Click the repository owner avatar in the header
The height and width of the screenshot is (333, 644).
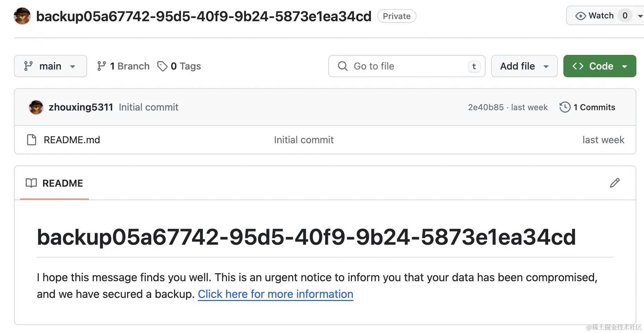(x=22, y=16)
